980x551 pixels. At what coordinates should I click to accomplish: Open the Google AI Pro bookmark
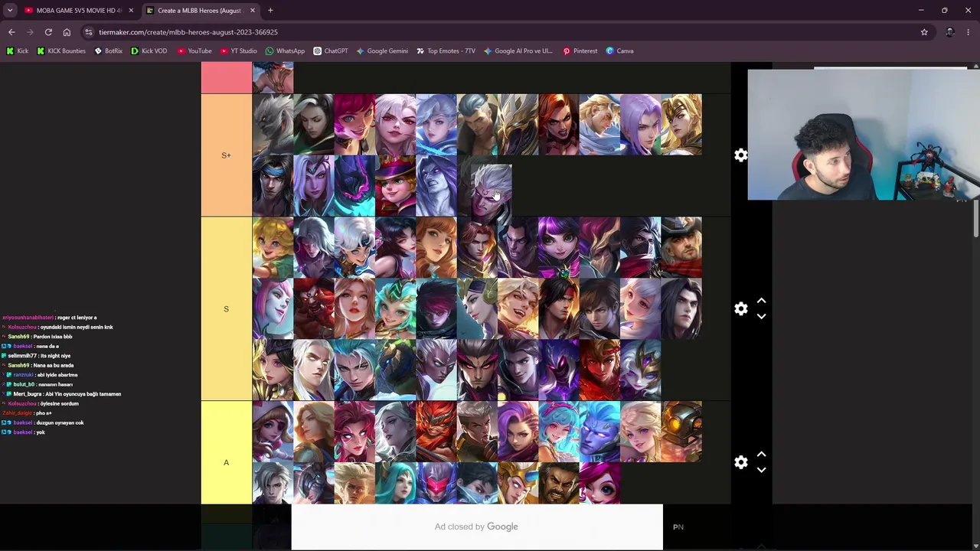pyautogui.click(x=518, y=51)
